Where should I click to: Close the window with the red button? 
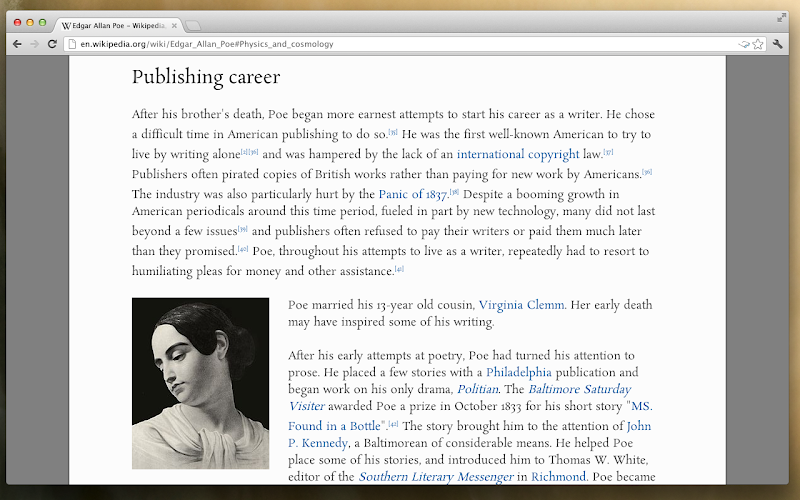click(17, 22)
